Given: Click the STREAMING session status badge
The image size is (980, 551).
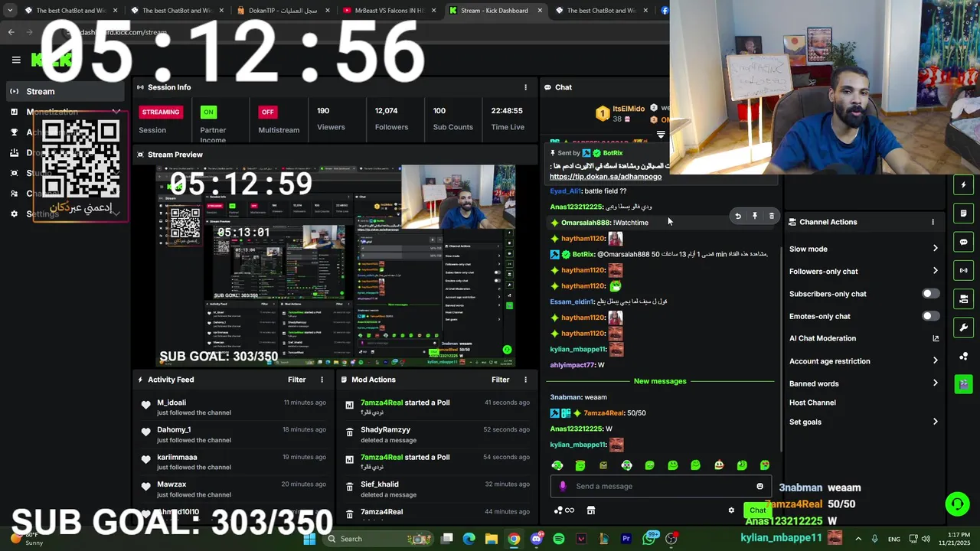Looking at the screenshot, I should coord(160,112).
